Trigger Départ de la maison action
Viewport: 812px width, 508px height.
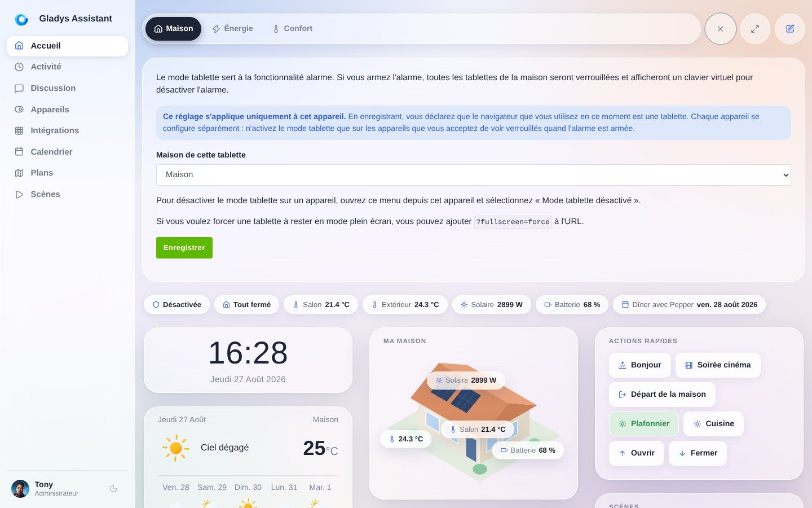pyautogui.click(x=662, y=395)
